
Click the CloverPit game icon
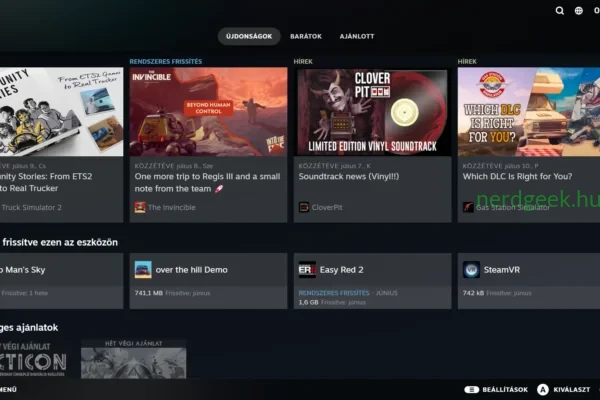point(304,207)
